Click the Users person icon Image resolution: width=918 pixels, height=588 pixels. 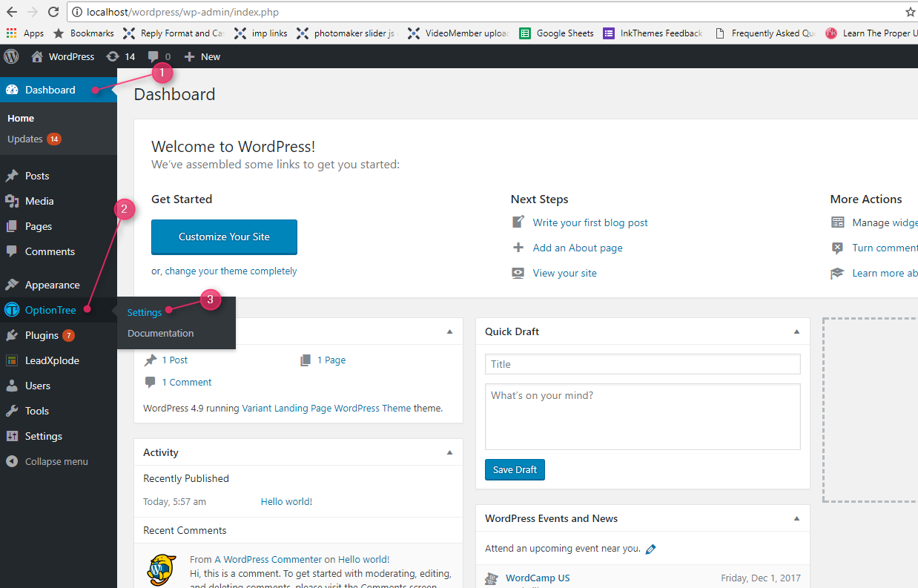click(12, 386)
